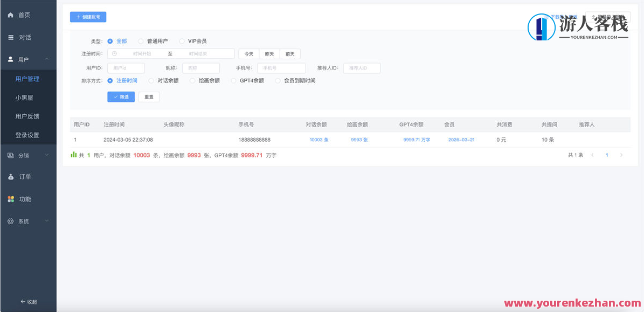Open the user's 10003 条 conversation balance link

tap(319, 139)
